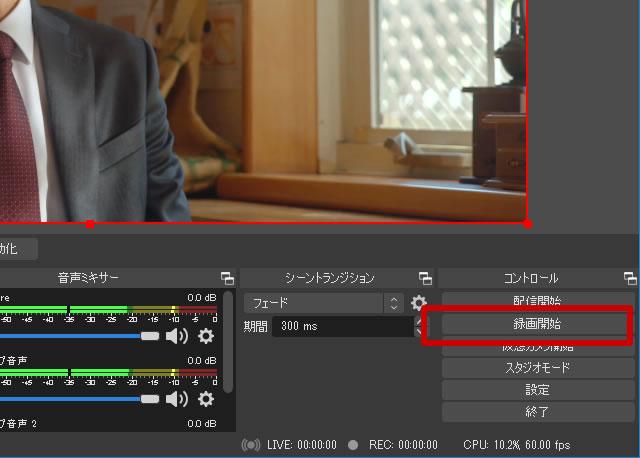This screenshot has width=640, height=458.
Task: Toggle スタジオモード on
Action: tap(536, 368)
